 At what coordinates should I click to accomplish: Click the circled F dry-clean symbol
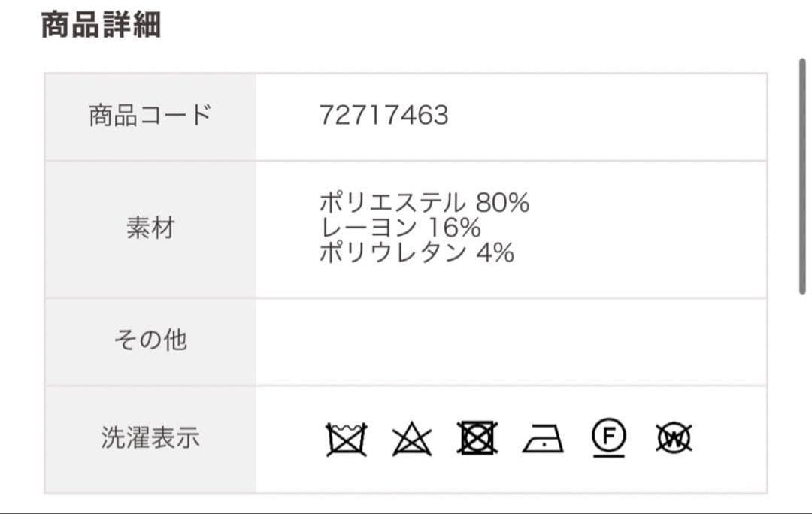tap(608, 438)
